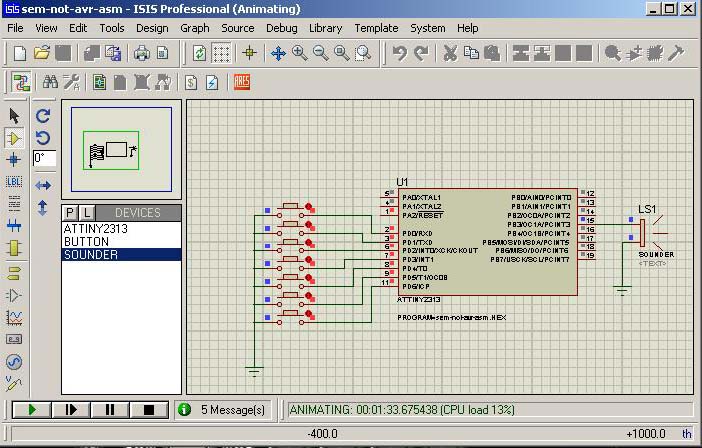Stop the simulation
Screen dimensions: 702x448
(x=148, y=409)
